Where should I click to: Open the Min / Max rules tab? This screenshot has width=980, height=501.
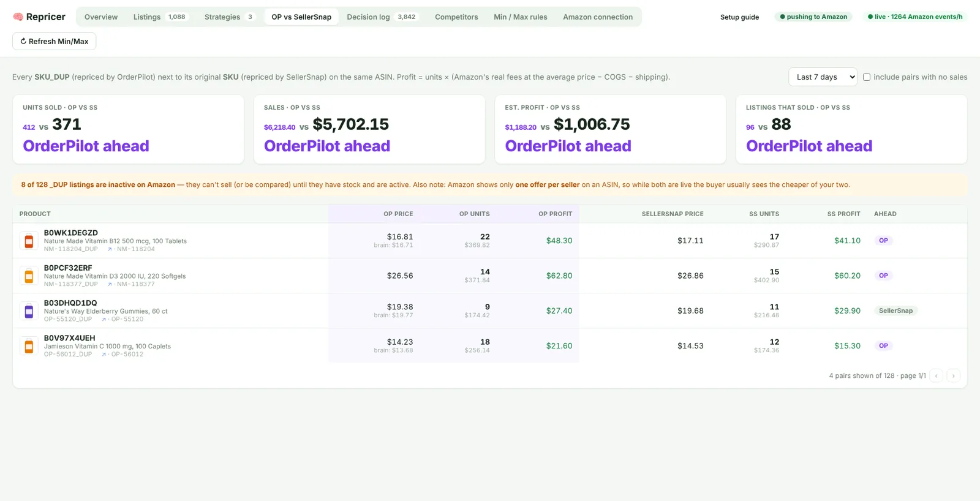521,17
